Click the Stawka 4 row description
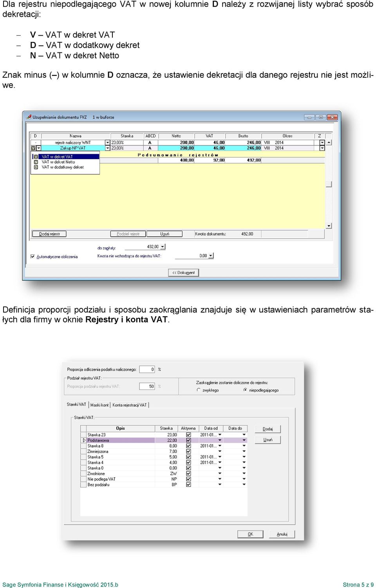Image resolution: width=376 pixels, height=588 pixels. (121, 462)
